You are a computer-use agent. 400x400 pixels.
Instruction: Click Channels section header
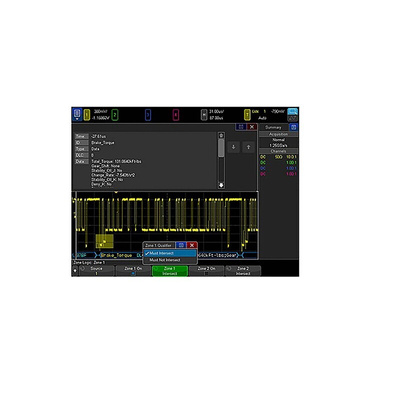tap(279, 151)
